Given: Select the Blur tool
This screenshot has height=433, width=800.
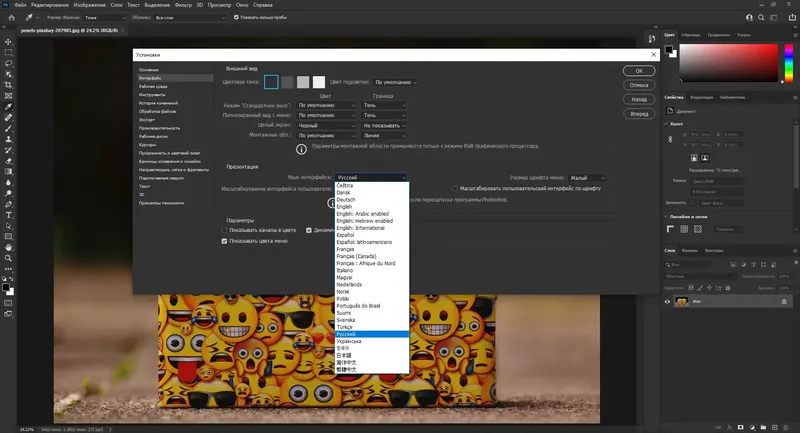Looking at the screenshot, I should click(x=8, y=182).
